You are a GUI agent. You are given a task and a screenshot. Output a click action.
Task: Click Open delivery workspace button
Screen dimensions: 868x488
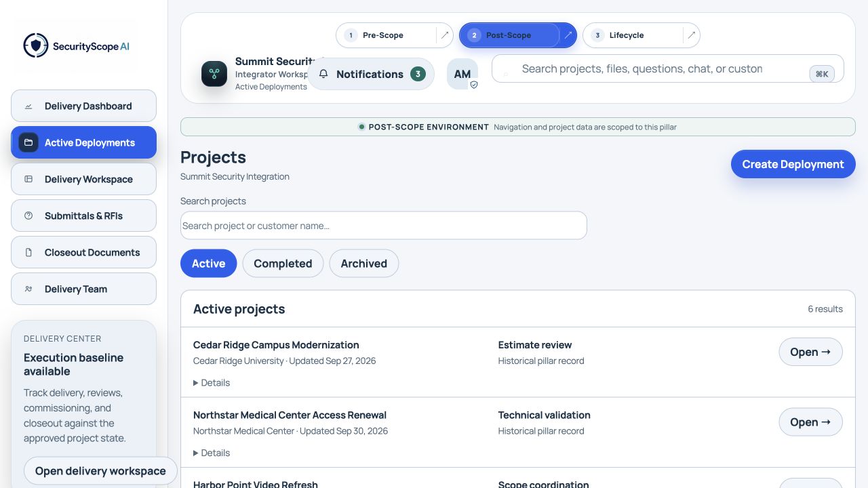tap(100, 471)
